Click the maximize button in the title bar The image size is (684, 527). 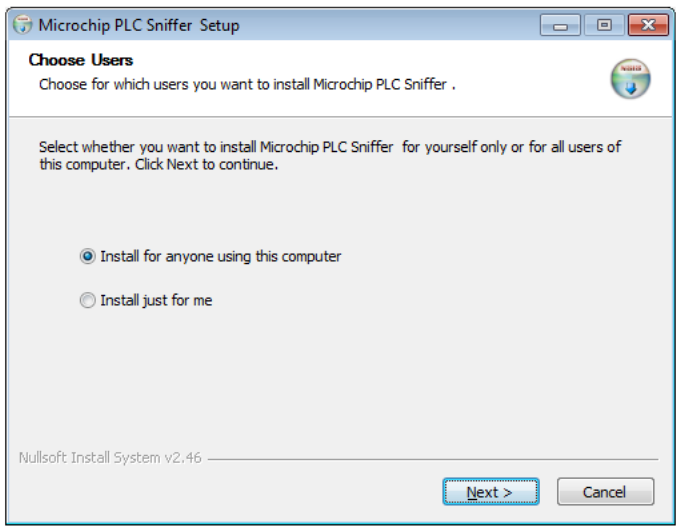coord(604,25)
